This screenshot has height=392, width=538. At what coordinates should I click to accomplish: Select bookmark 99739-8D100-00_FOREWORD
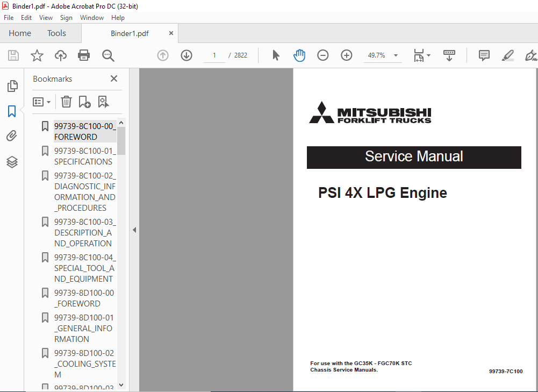[x=84, y=298]
